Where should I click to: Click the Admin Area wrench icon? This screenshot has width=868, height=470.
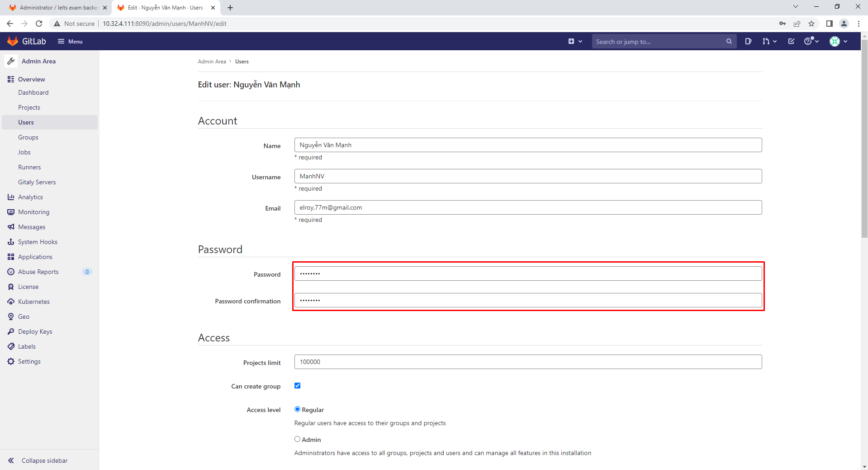(11, 61)
